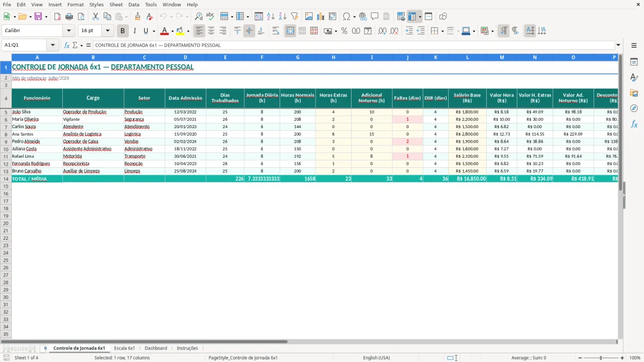Viewport: 644px width, 362px height.
Task: Toggle Italic formatting
Action: point(135,31)
